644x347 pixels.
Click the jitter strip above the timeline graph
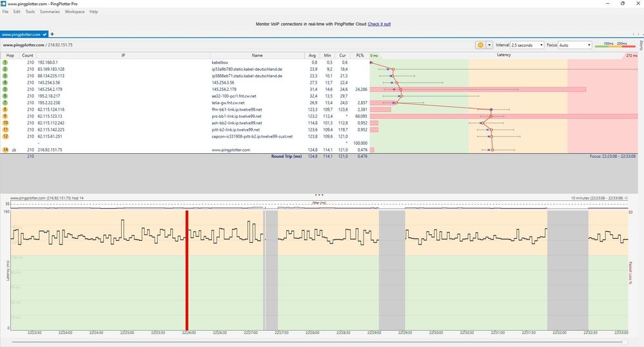(x=319, y=205)
